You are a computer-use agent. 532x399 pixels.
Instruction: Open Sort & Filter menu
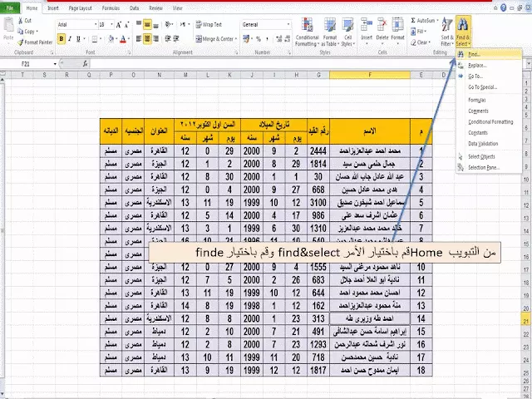[447, 32]
